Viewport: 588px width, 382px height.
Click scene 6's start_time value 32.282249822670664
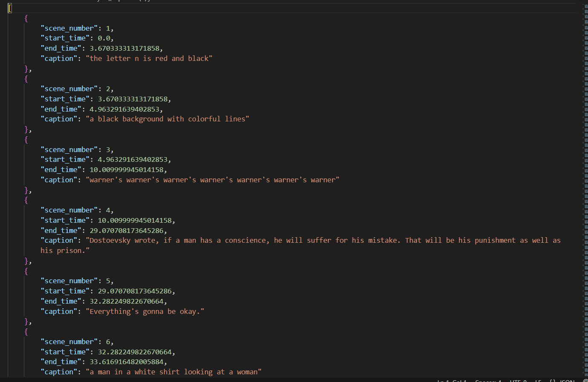pyautogui.click(x=135, y=352)
